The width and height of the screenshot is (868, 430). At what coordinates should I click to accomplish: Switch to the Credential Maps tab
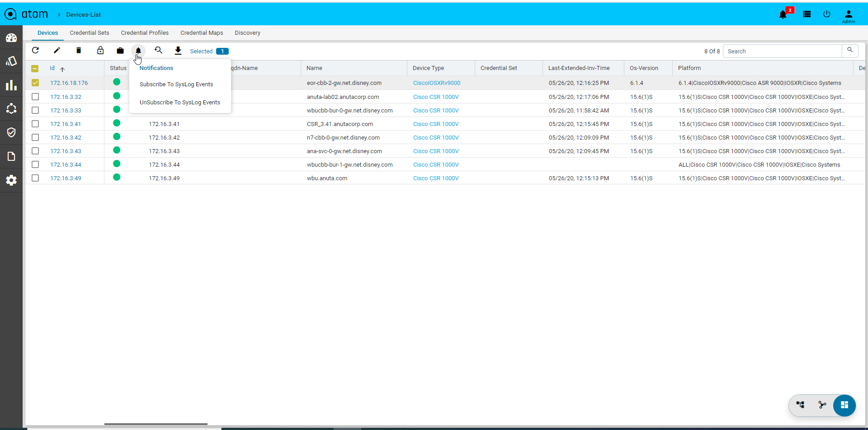(x=202, y=33)
